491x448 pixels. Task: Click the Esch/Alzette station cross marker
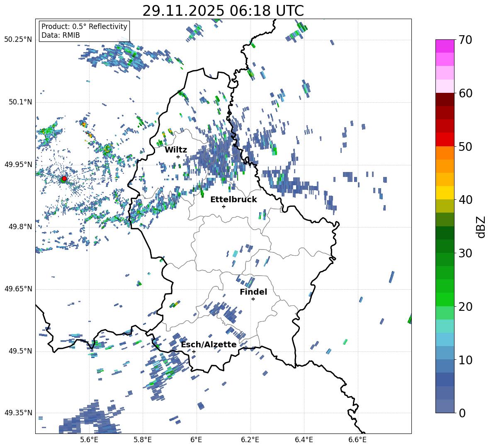(194, 351)
